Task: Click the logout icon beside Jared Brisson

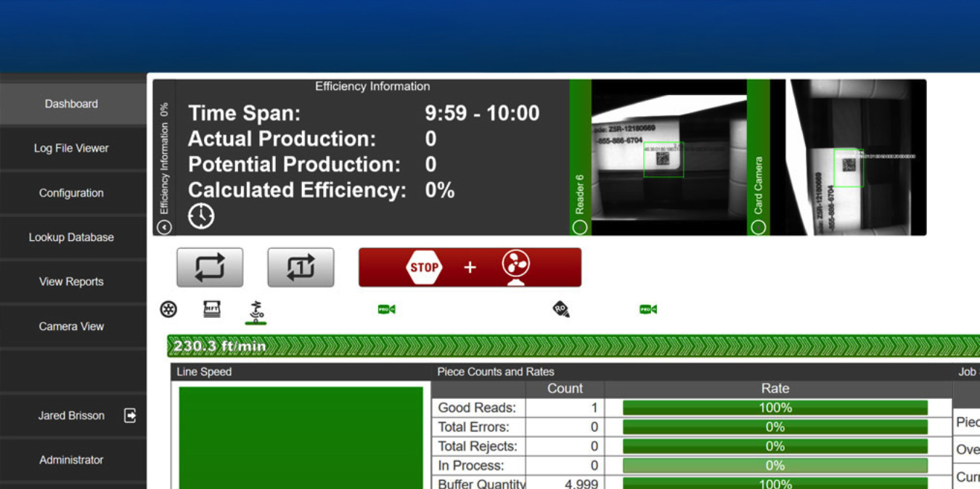Action: (130, 416)
